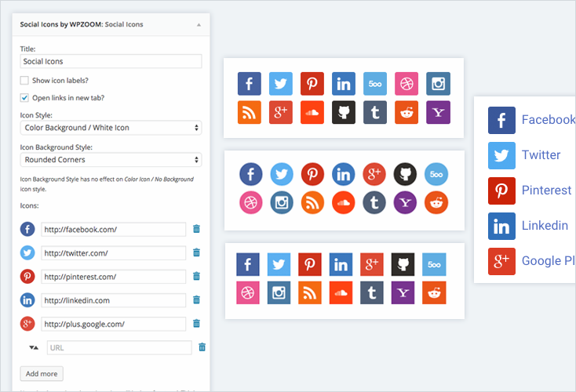The width and height of the screenshot is (576, 392).
Task: Open the Twitter text label link
Action: point(541,155)
